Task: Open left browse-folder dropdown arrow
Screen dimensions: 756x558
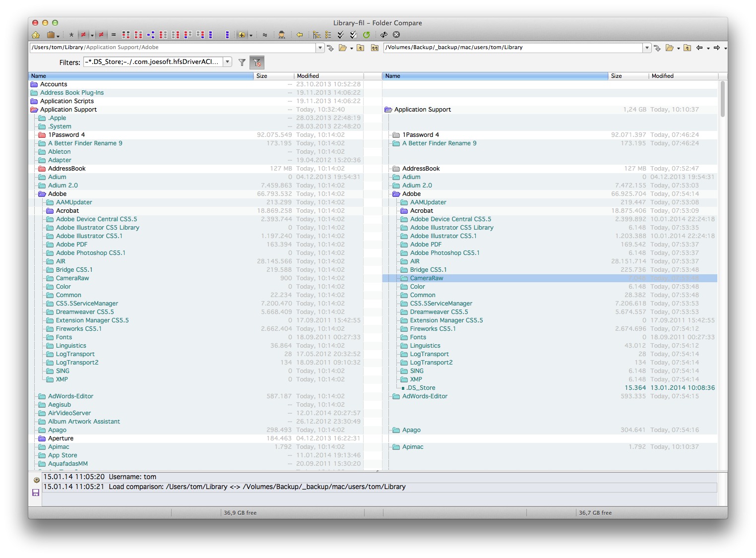Action: tap(352, 49)
